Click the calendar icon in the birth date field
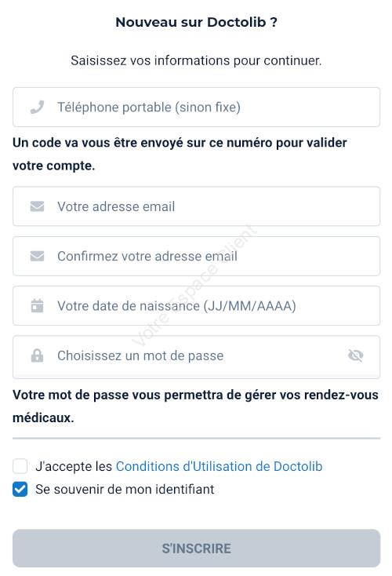This screenshot has height=576, width=392. (x=37, y=305)
